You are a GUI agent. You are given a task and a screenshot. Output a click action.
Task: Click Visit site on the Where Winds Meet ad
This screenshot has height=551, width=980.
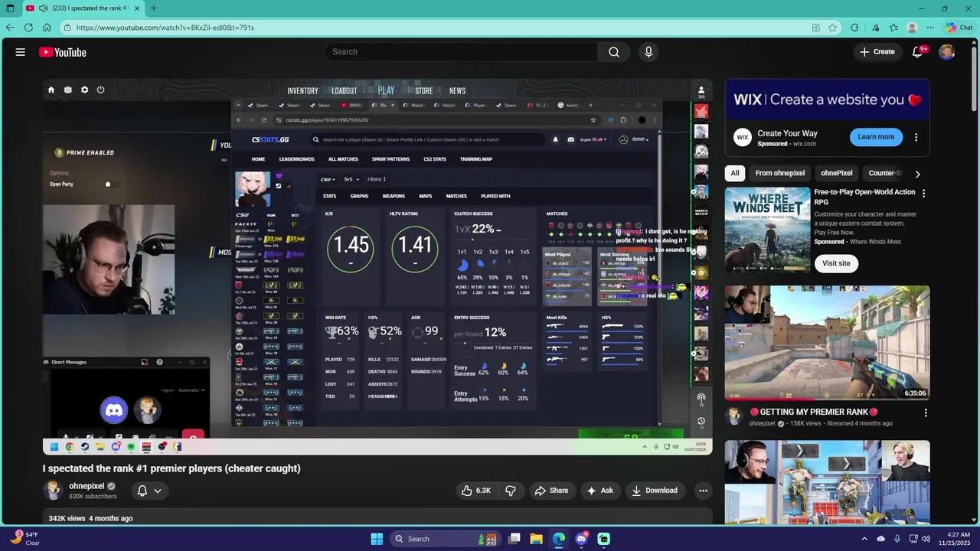(x=836, y=263)
